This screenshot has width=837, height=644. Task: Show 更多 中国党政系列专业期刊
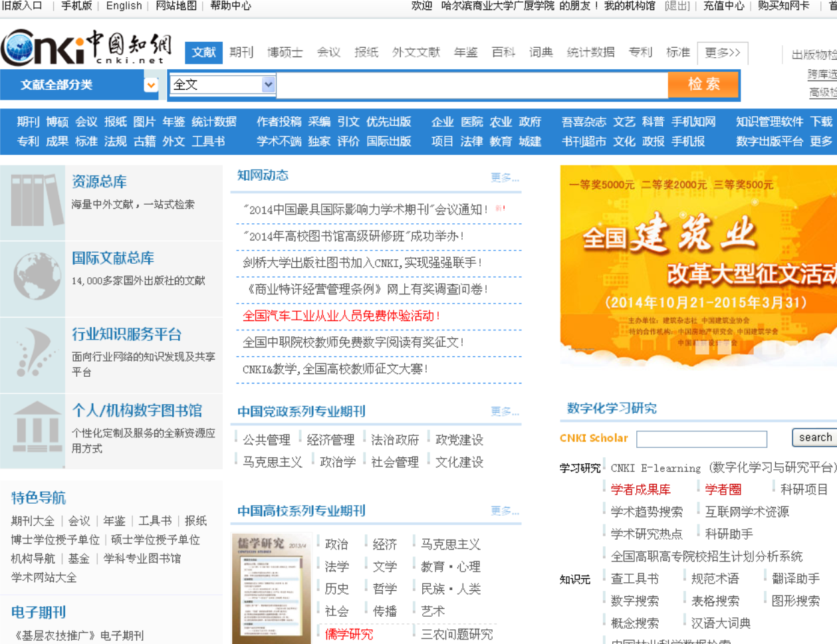(505, 411)
